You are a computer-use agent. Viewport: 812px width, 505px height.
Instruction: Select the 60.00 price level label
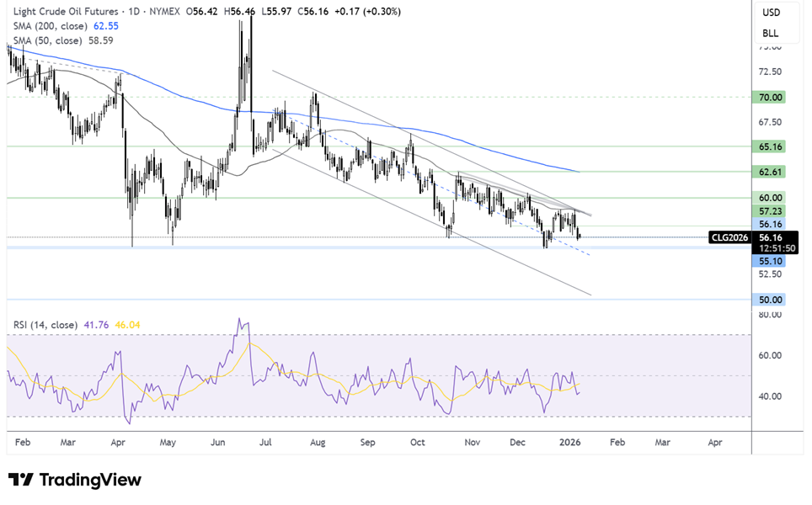(x=772, y=198)
